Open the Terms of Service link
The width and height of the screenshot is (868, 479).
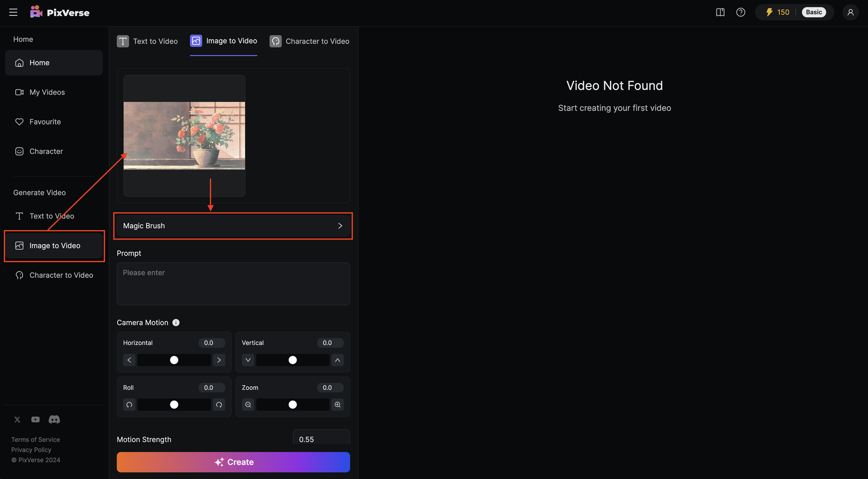coord(35,440)
